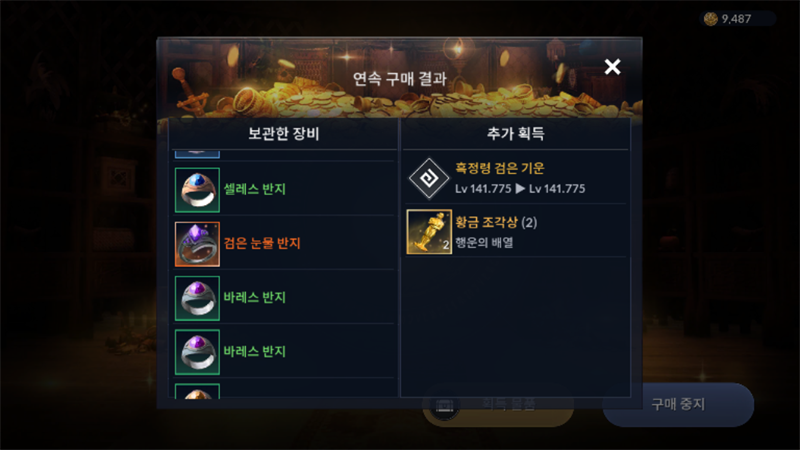Click the 검은 눈물 반지 item name text
800x450 pixels.
[262, 243]
